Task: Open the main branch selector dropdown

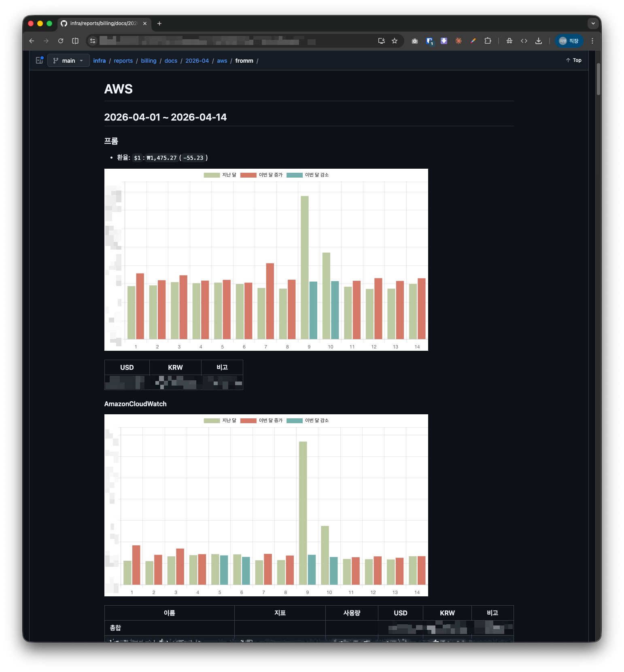Action: click(68, 61)
